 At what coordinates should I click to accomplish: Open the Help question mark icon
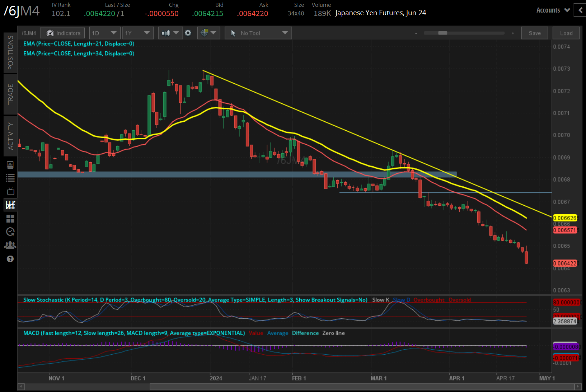tap(10, 258)
